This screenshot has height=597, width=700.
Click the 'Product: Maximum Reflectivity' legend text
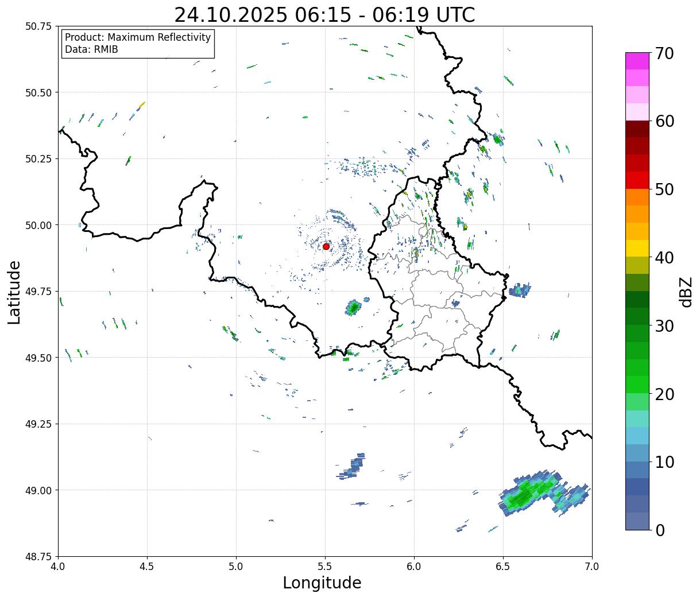point(138,38)
